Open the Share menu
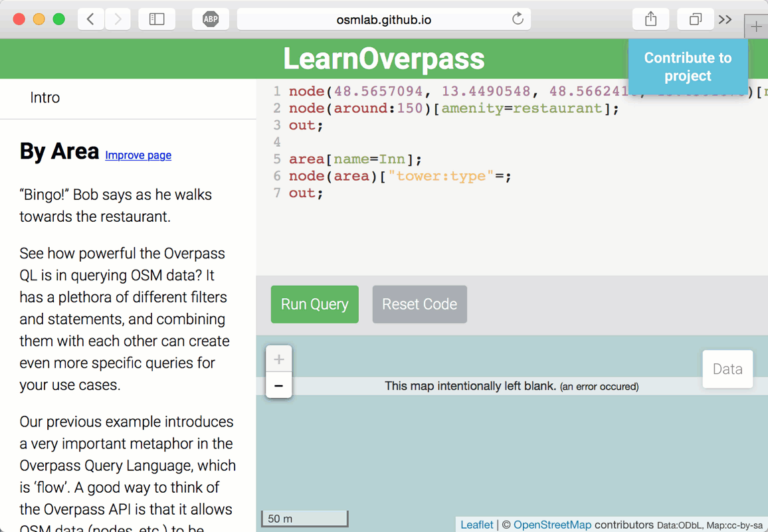Screen dimensions: 768x532 point(650,20)
